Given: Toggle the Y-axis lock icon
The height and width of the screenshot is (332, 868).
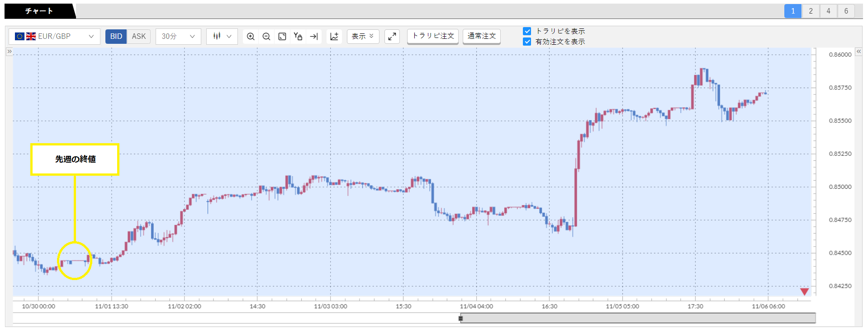Looking at the screenshot, I should coord(298,37).
